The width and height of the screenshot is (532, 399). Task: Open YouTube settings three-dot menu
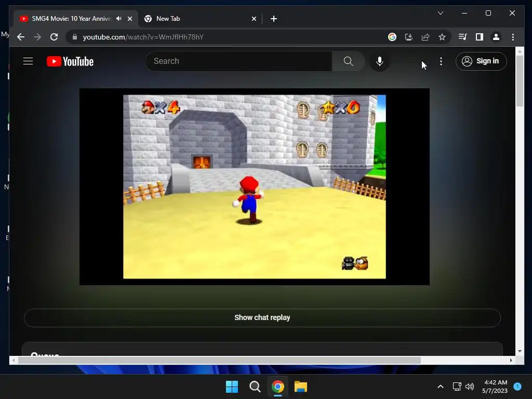click(441, 61)
